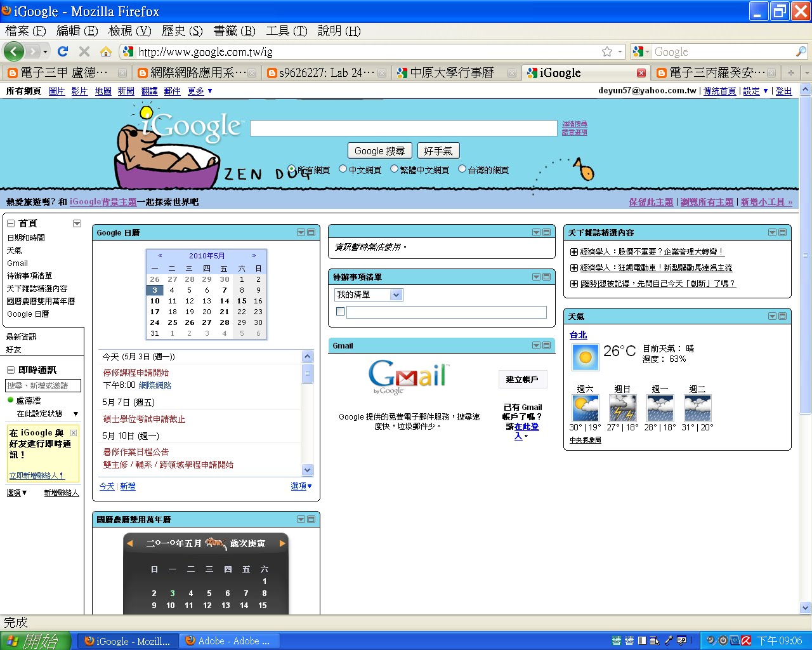Click the 新增小工具 link
This screenshot has width=812, height=650.
[x=766, y=202]
